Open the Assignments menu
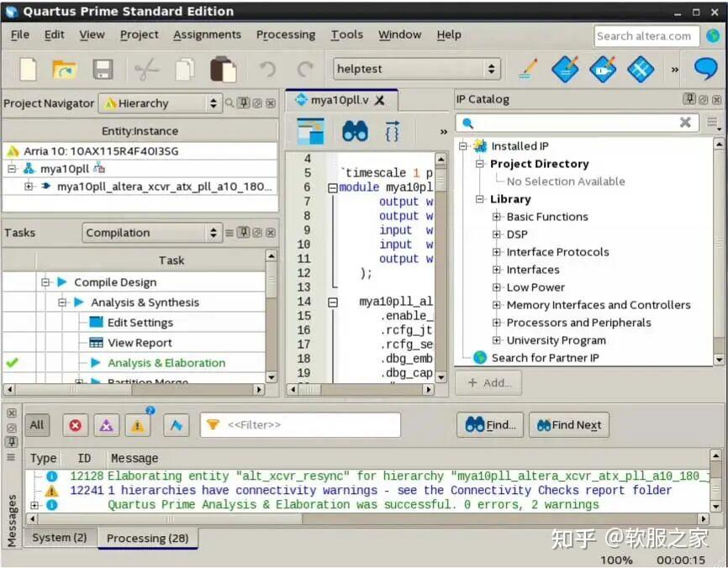 point(207,34)
